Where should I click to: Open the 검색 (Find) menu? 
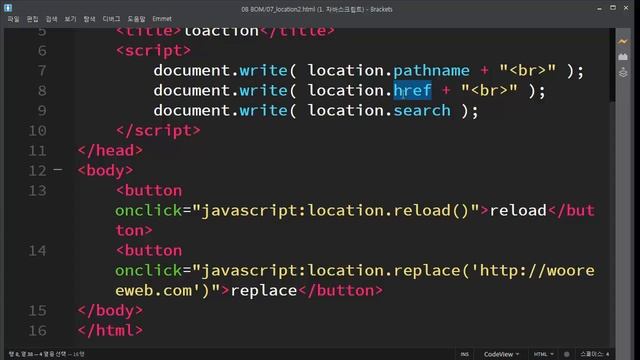[x=51, y=19]
